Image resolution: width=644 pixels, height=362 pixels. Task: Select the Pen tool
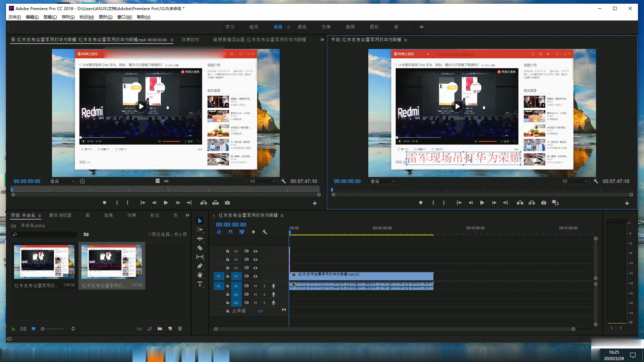tap(200, 266)
